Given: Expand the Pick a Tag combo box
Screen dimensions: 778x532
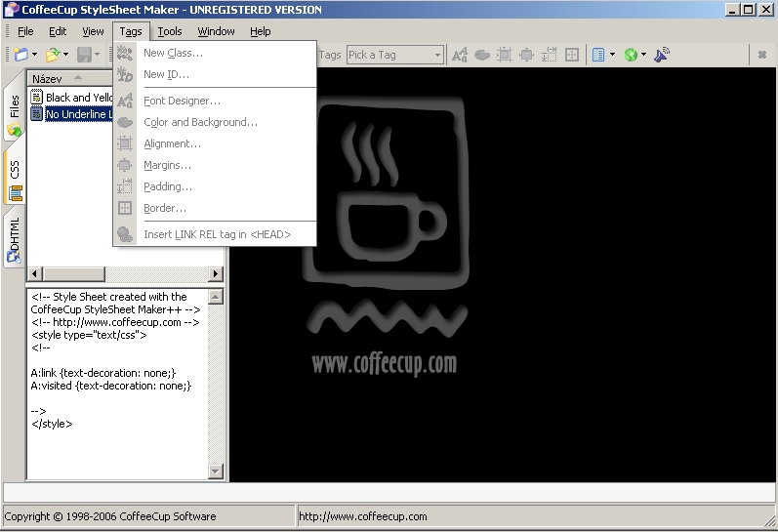Looking at the screenshot, I should 437,56.
